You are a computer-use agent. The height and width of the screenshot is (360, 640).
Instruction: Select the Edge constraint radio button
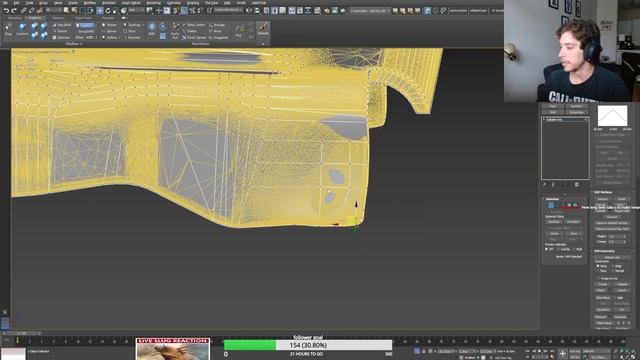click(x=613, y=266)
